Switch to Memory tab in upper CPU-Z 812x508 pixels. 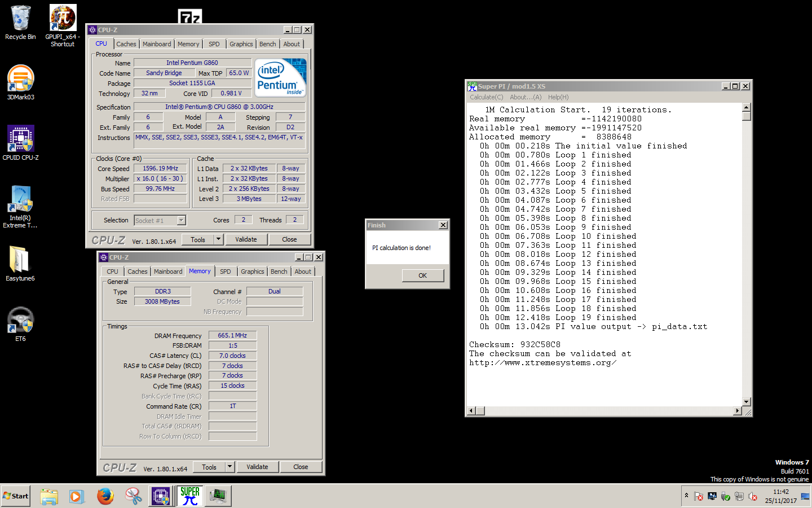pos(188,44)
